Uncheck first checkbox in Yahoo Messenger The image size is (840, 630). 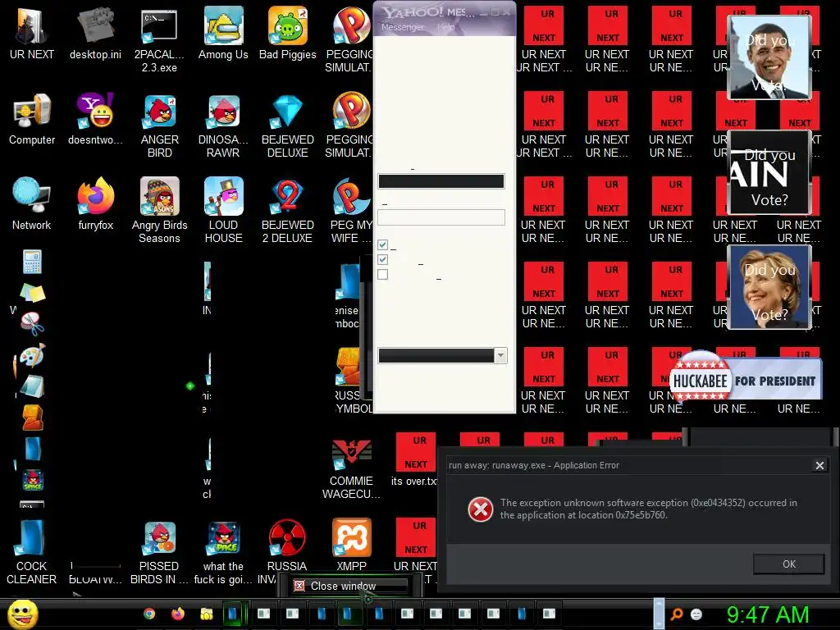382,244
